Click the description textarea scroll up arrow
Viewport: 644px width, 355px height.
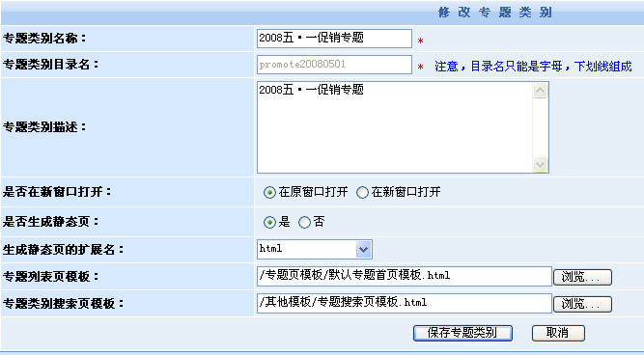pyautogui.click(x=540, y=91)
